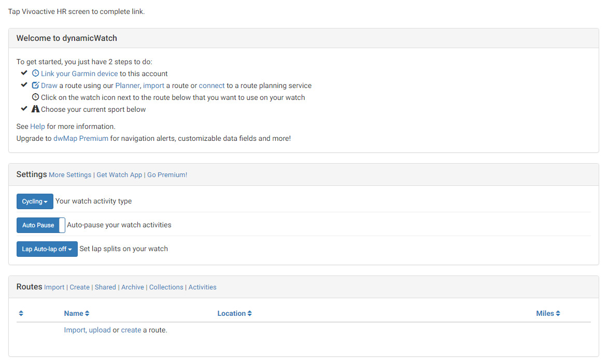Go to the Archive routes section
Screen dimensions: 609x364
(133, 287)
